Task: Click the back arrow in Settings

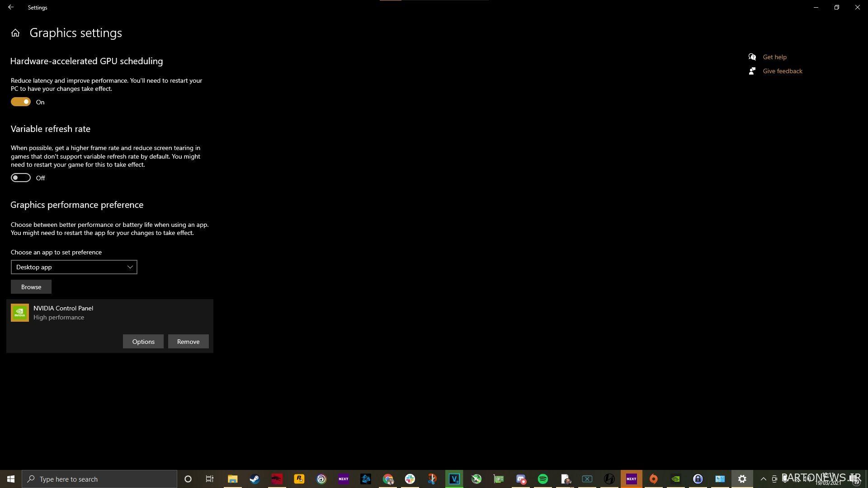Action: coord(10,7)
